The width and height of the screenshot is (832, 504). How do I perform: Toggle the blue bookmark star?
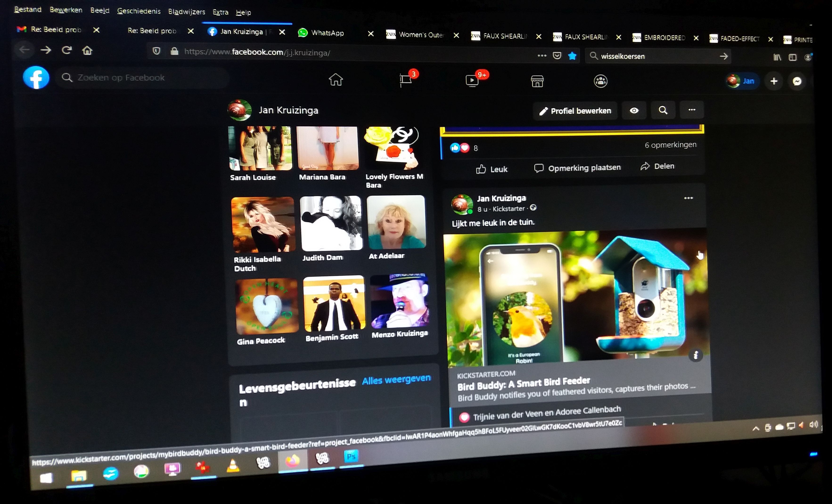(572, 56)
